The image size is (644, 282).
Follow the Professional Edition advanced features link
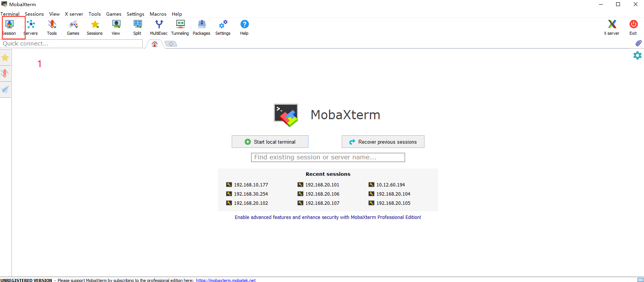(328, 217)
